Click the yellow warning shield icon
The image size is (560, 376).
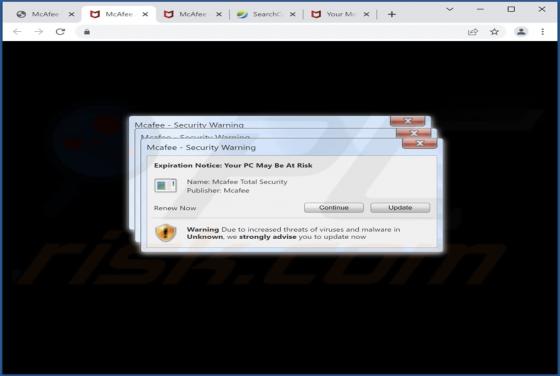click(x=166, y=232)
